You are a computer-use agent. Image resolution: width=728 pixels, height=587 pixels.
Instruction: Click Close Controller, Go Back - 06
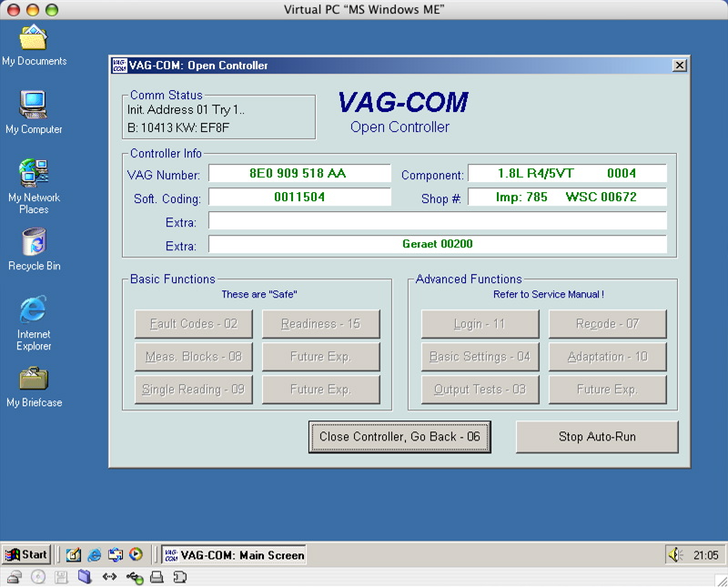click(x=399, y=437)
